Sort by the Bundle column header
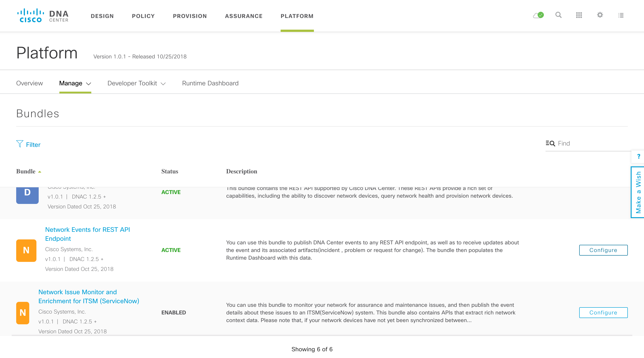The width and height of the screenshot is (644, 358). click(x=26, y=172)
